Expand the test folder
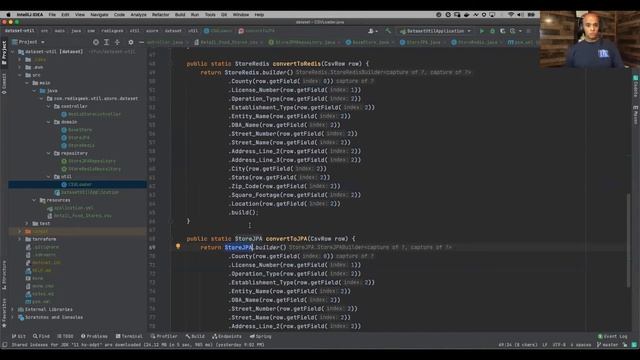This screenshot has width=640, height=360. 27,223
